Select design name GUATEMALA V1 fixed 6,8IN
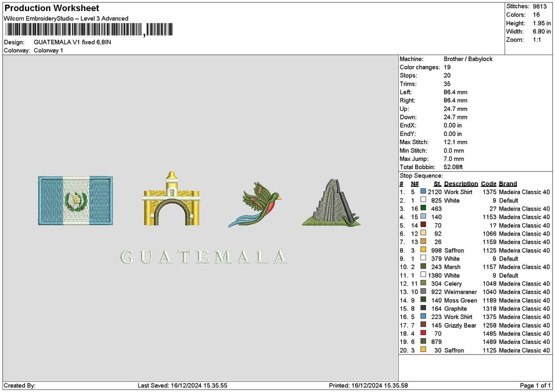The width and height of the screenshot is (555, 392). click(x=73, y=42)
